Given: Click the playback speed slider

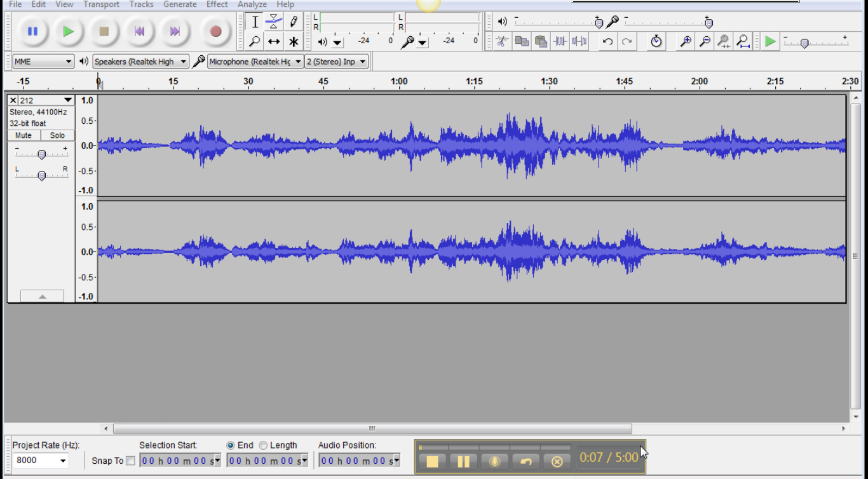Looking at the screenshot, I should [804, 43].
